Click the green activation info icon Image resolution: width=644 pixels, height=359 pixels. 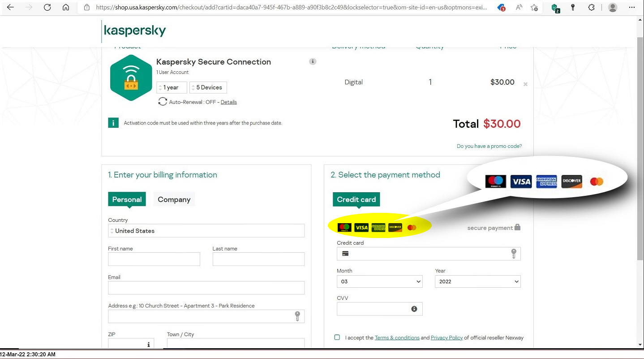pyautogui.click(x=113, y=123)
